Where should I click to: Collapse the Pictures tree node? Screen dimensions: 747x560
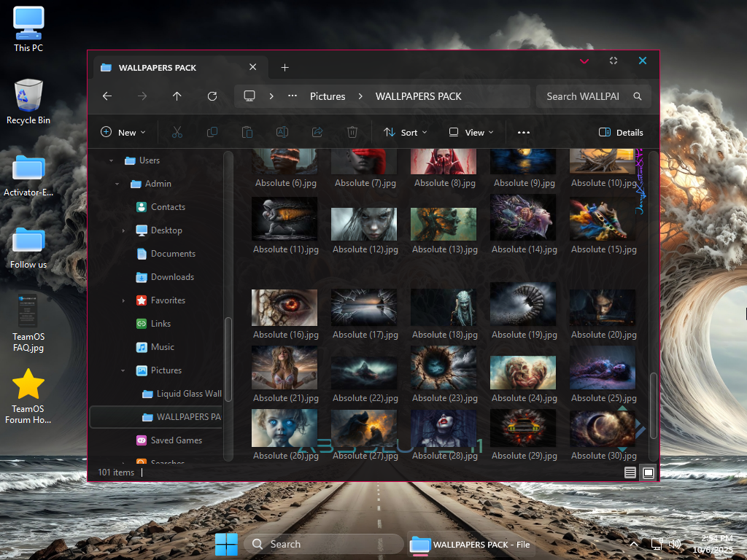123,370
